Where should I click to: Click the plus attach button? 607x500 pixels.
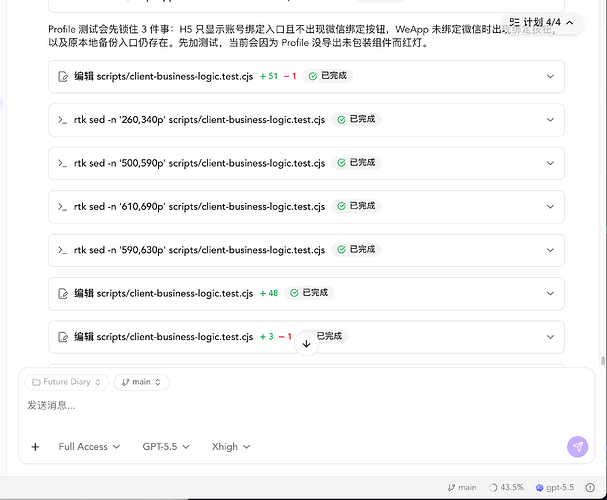click(35, 447)
